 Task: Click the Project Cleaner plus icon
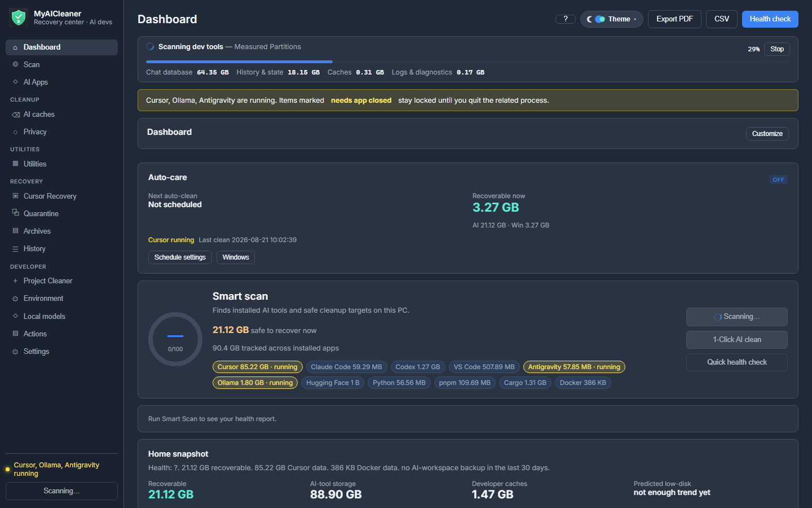[x=15, y=281]
